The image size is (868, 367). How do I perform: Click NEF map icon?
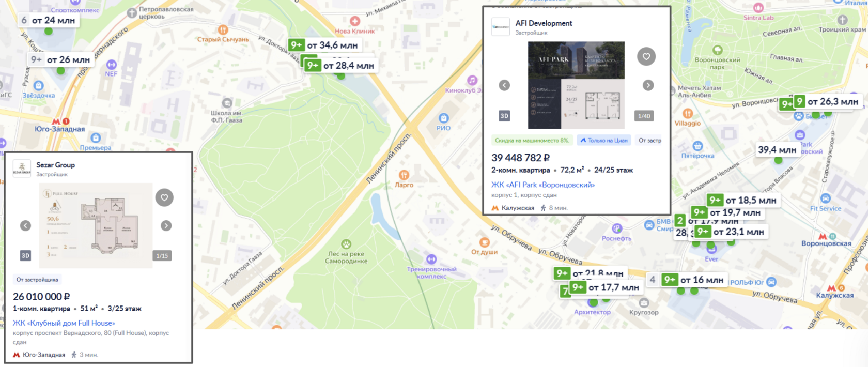tap(112, 65)
